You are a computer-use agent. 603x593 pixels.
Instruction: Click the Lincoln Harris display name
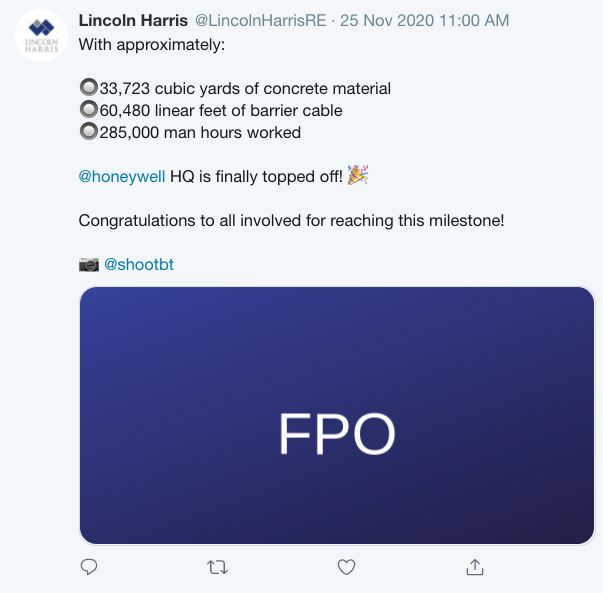point(132,21)
